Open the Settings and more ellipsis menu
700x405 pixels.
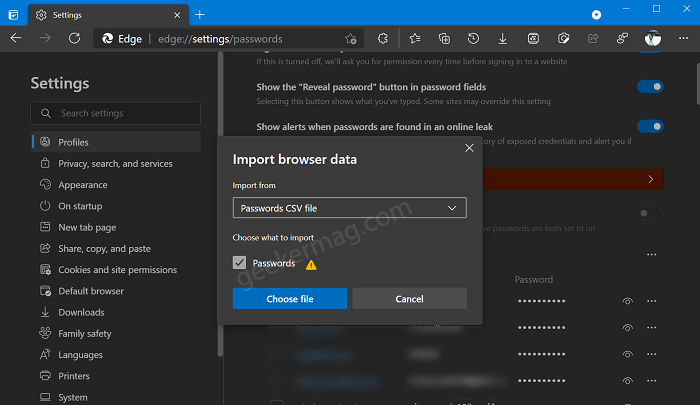[x=683, y=38]
